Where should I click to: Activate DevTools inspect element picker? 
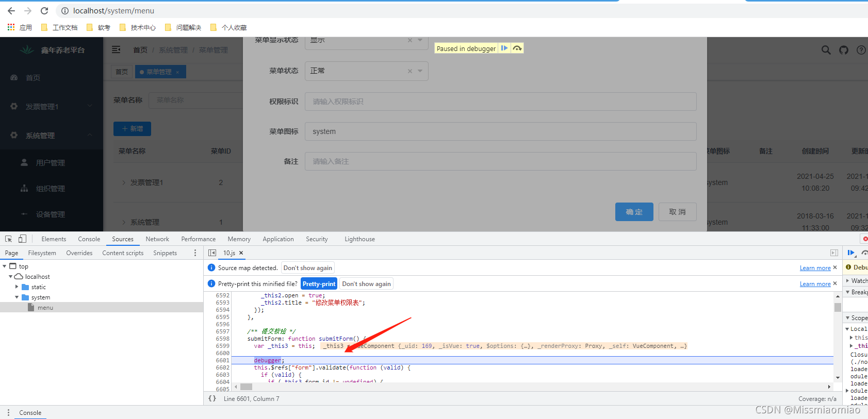coord(8,239)
